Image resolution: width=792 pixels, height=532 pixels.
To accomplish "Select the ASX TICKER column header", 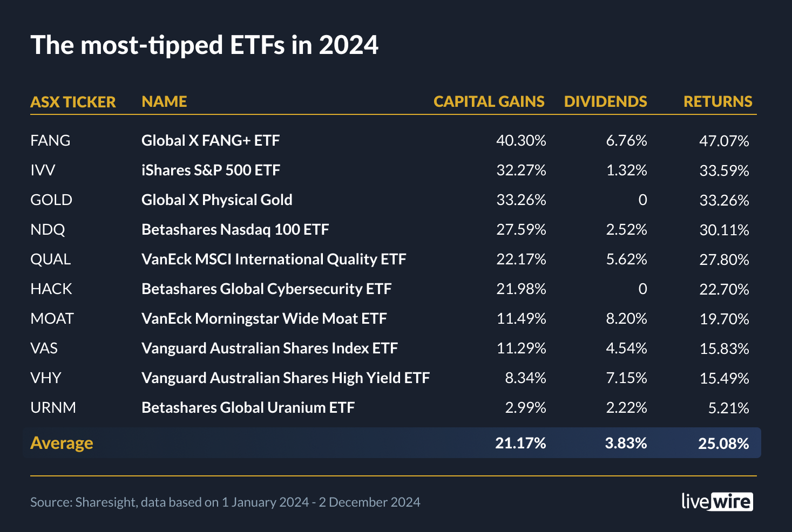I will [x=73, y=102].
